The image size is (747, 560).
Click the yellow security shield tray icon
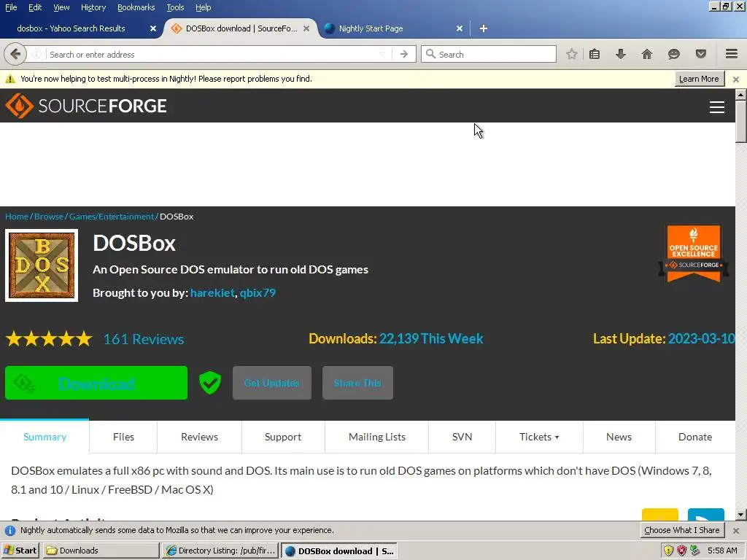(668, 551)
